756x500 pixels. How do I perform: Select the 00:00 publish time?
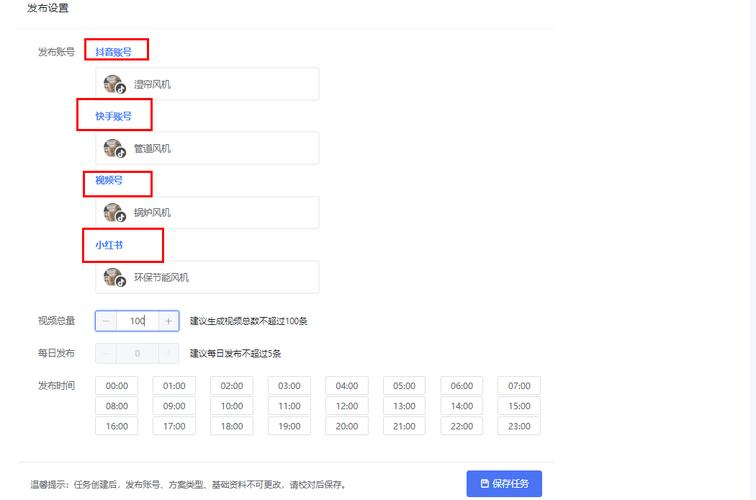117,386
